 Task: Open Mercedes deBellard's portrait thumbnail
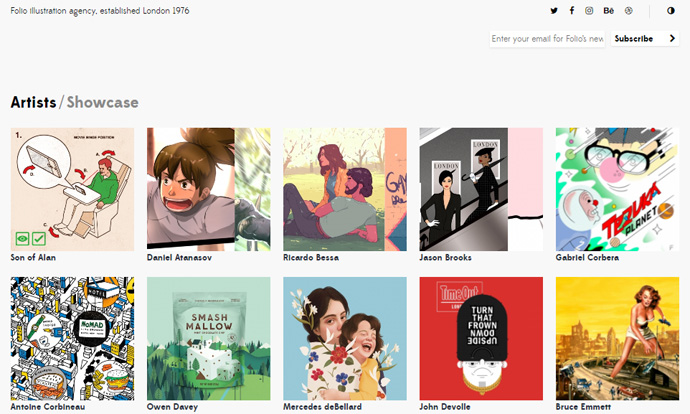click(345, 338)
